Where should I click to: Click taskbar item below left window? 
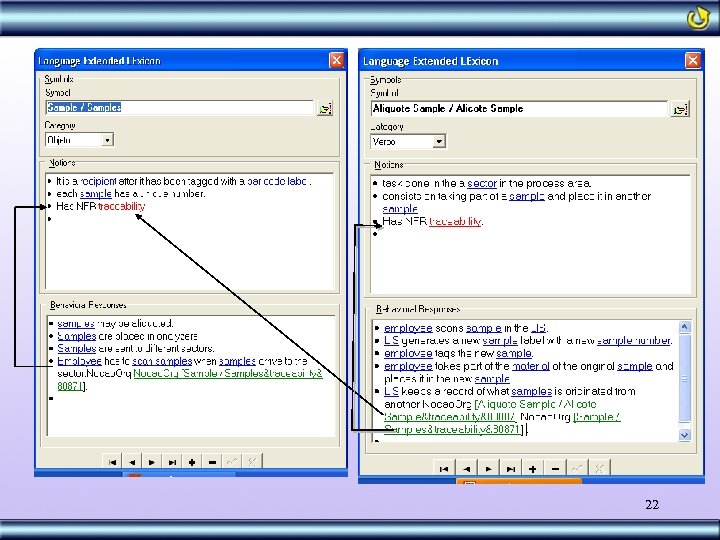pyautogui.click(x=179, y=475)
